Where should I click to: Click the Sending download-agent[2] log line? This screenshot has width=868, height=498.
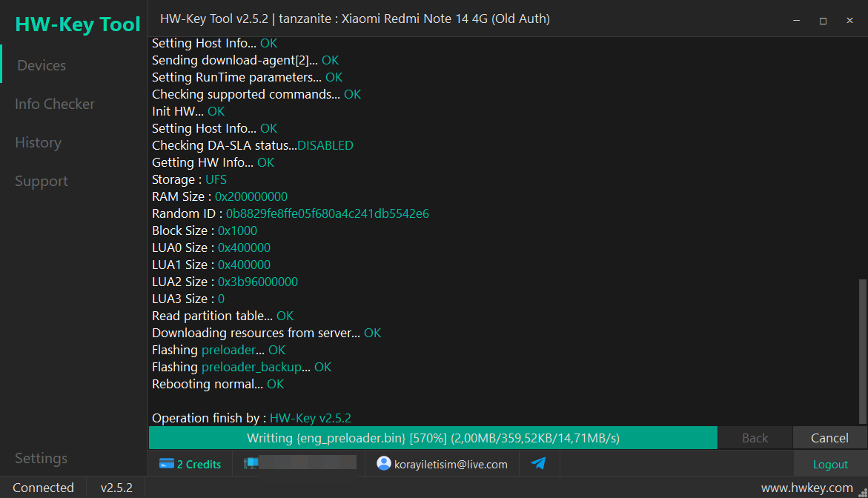(x=245, y=60)
